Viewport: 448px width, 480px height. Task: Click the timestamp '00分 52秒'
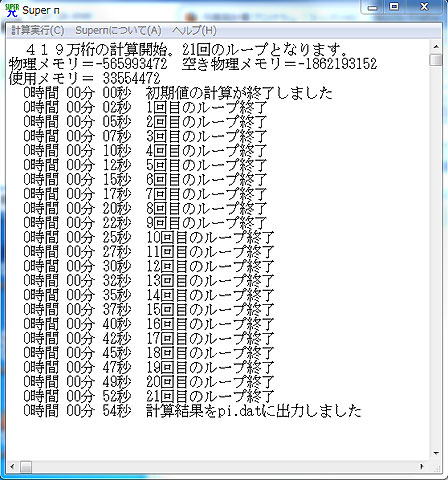[99, 396]
